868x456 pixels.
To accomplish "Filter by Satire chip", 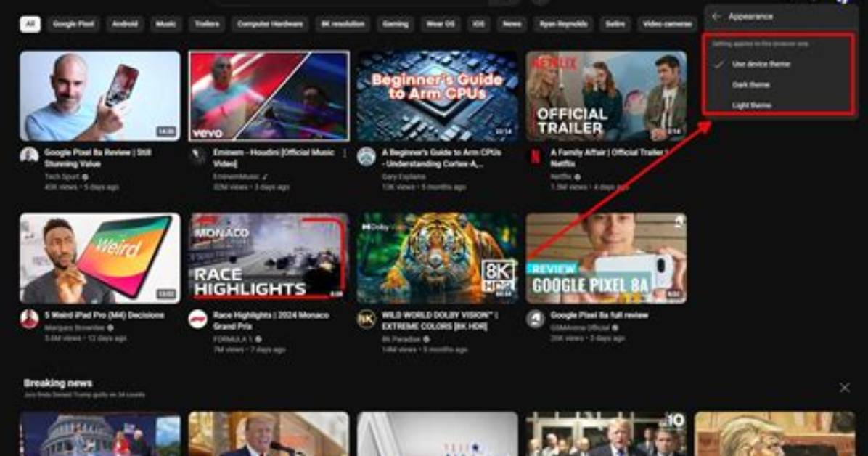I will pyautogui.click(x=615, y=24).
